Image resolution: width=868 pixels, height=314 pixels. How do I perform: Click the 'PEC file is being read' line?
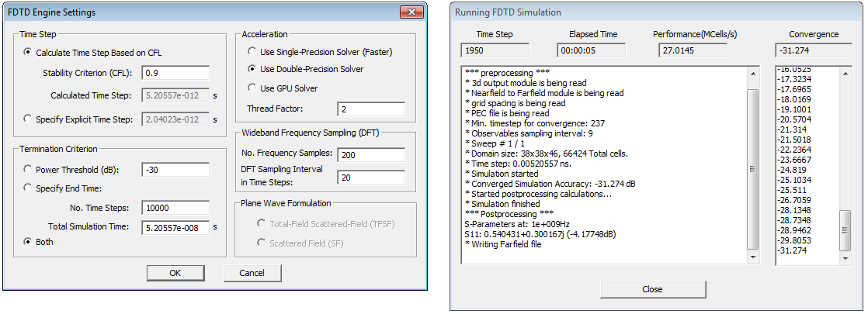pyautogui.click(x=509, y=112)
